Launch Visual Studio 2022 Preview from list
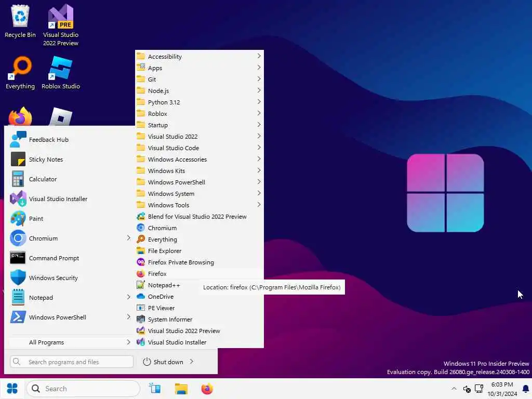The width and height of the screenshot is (532, 399). (x=199, y=331)
